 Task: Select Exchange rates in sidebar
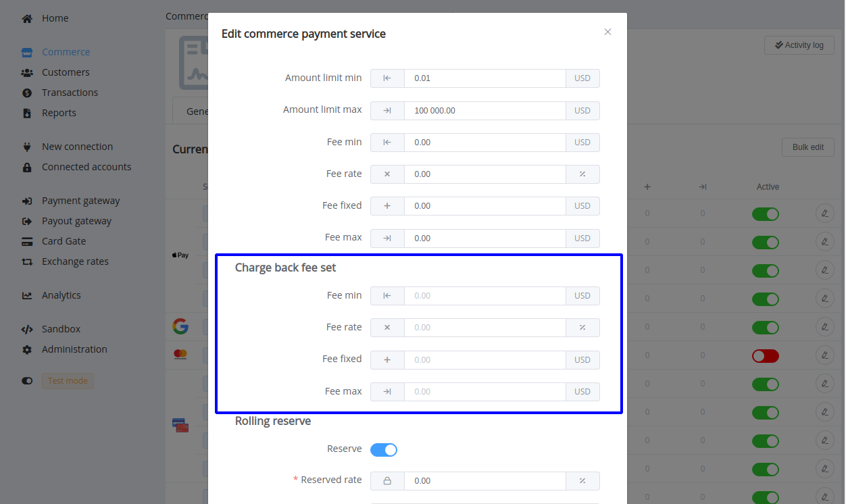(x=75, y=261)
